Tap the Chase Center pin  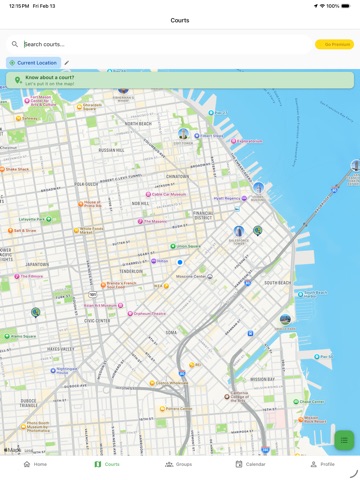[296, 402]
